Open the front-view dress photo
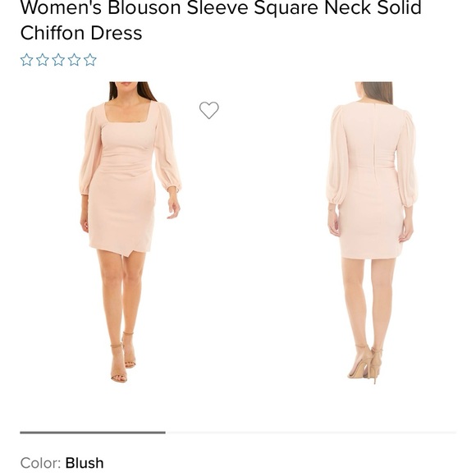Screen dimensions: 476x476 pos(130,232)
